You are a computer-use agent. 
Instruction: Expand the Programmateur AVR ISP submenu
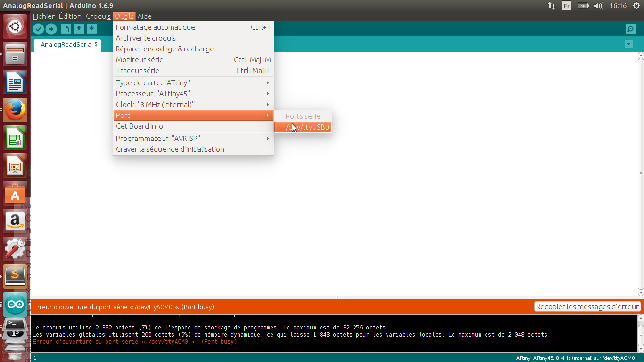pyautogui.click(x=193, y=138)
